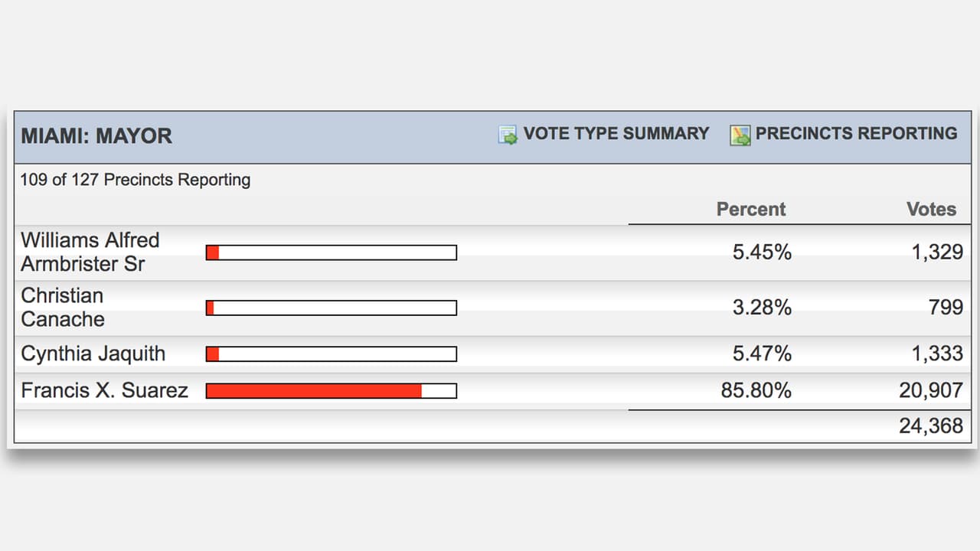980x551 pixels.
Task: Click the Percent column header
Action: 750,210
